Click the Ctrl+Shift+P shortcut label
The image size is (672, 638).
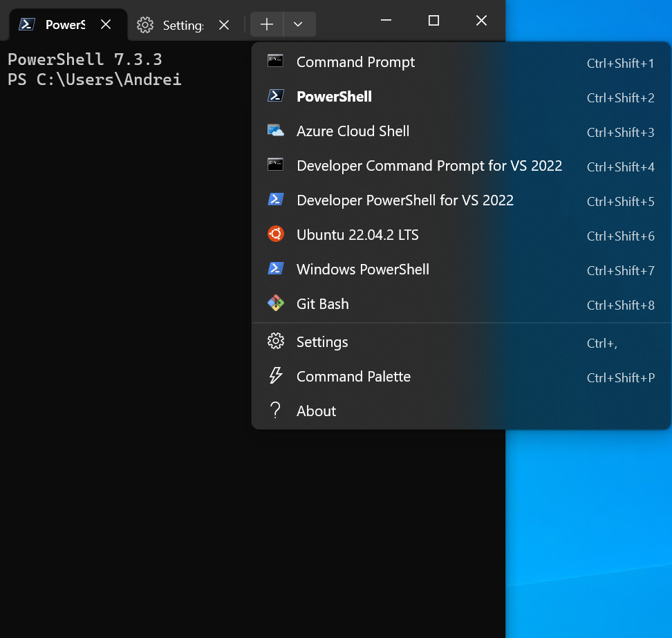tap(620, 377)
